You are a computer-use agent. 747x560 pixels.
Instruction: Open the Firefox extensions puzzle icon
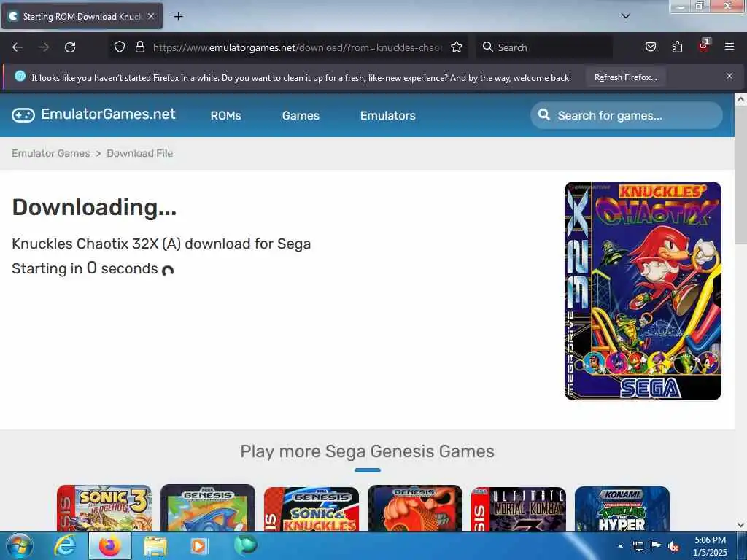[x=677, y=47]
